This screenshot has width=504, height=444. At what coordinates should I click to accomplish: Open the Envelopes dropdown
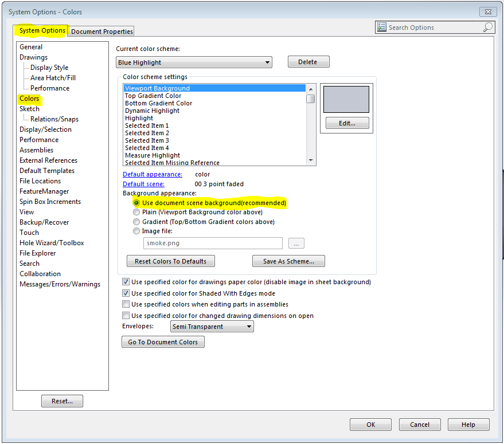point(249,326)
